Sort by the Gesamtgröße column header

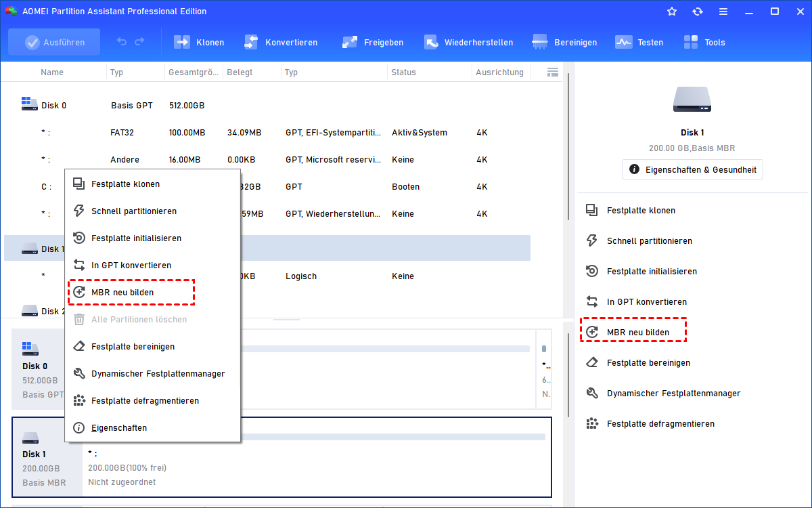click(194, 72)
